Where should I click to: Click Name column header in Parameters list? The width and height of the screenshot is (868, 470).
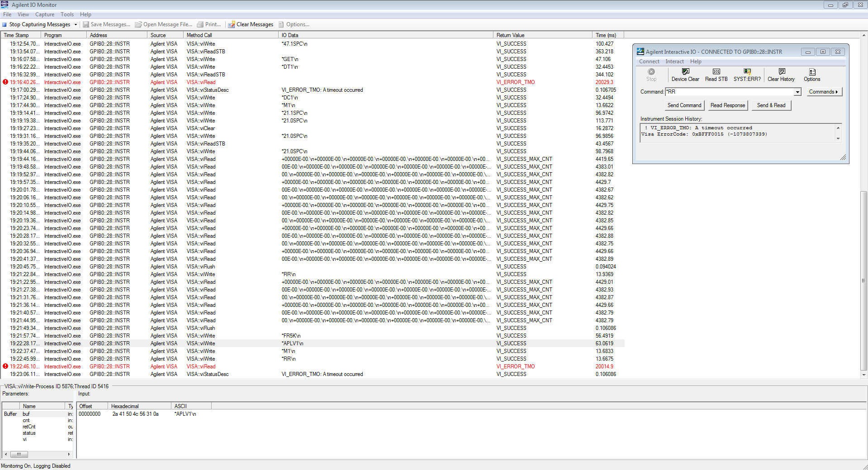(x=43, y=406)
